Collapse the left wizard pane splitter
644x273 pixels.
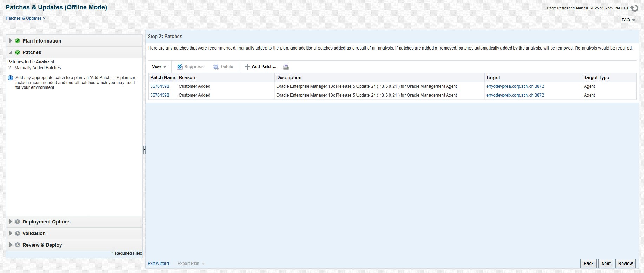click(x=144, y=150)
